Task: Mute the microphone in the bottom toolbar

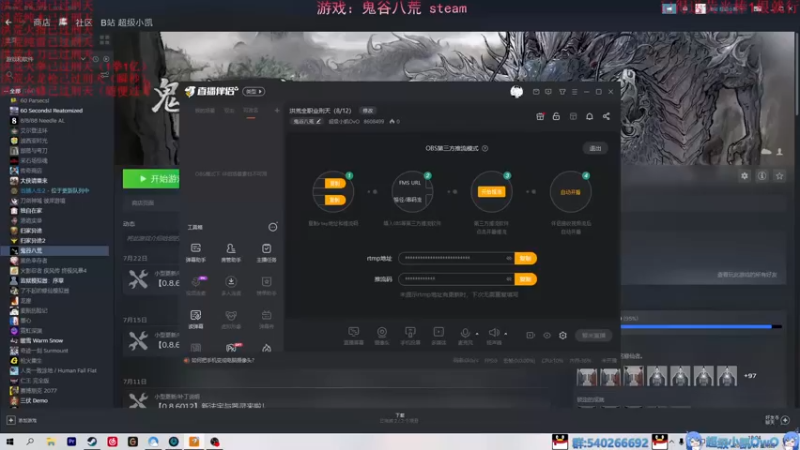Action: pyautogui.click(x=465, y=333)
